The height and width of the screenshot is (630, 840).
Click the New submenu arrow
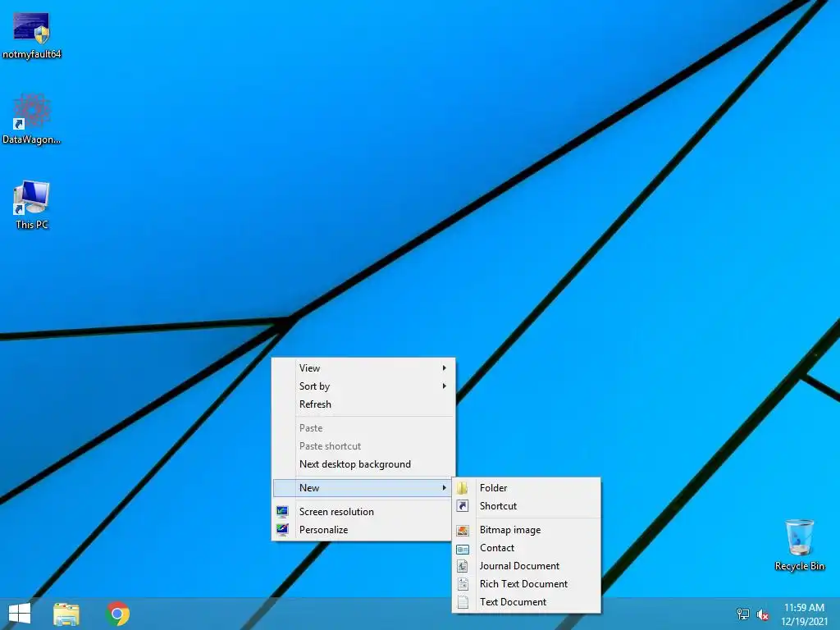tap(444, 488)
